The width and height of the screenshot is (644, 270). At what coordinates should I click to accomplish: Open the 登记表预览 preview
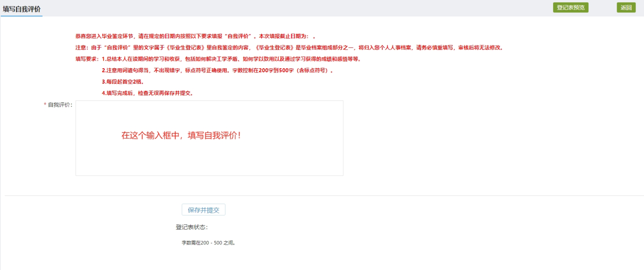click(x=570, y=8)
